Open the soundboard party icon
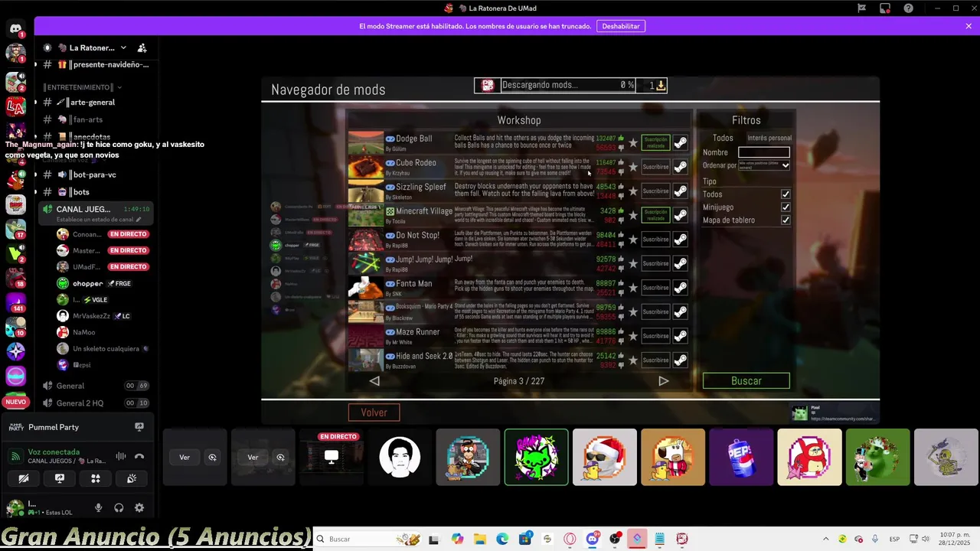This screenshot has width=980, height=551. coord(132,478)
